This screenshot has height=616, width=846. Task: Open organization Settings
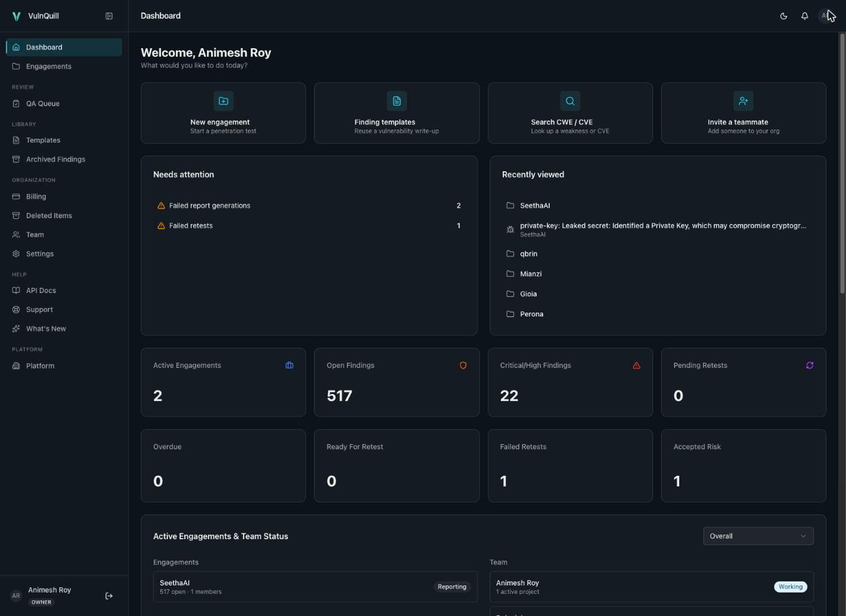coord(64,254)
